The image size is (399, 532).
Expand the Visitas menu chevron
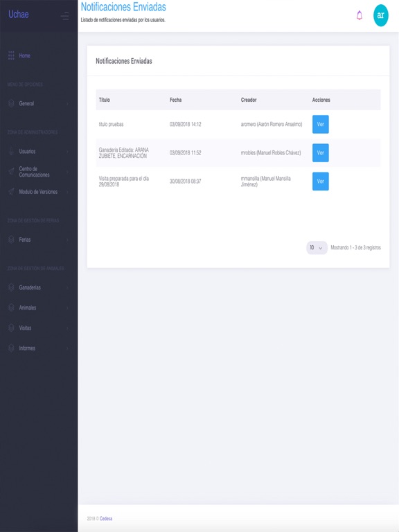[x=67, y=328]
